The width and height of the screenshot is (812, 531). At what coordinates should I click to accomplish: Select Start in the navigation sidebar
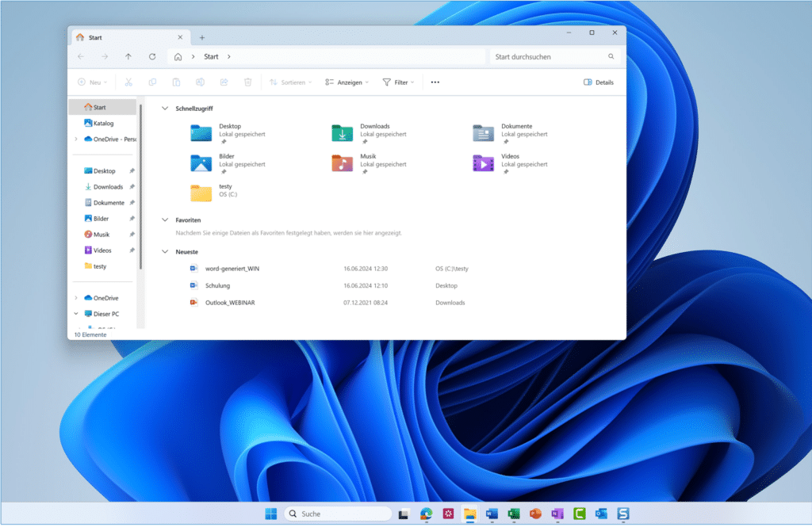(102, 107)
